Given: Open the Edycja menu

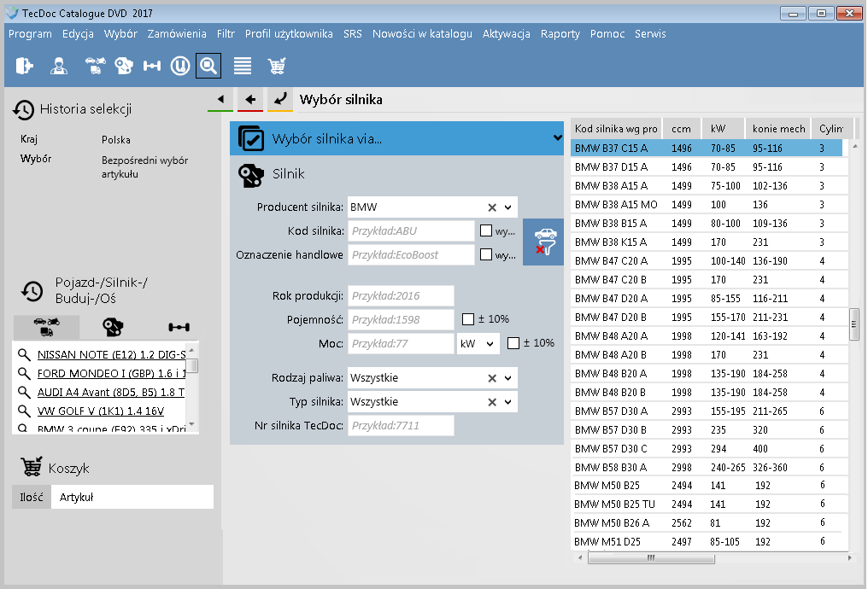Looking at the screenshot, I should (x=78, y=34).
